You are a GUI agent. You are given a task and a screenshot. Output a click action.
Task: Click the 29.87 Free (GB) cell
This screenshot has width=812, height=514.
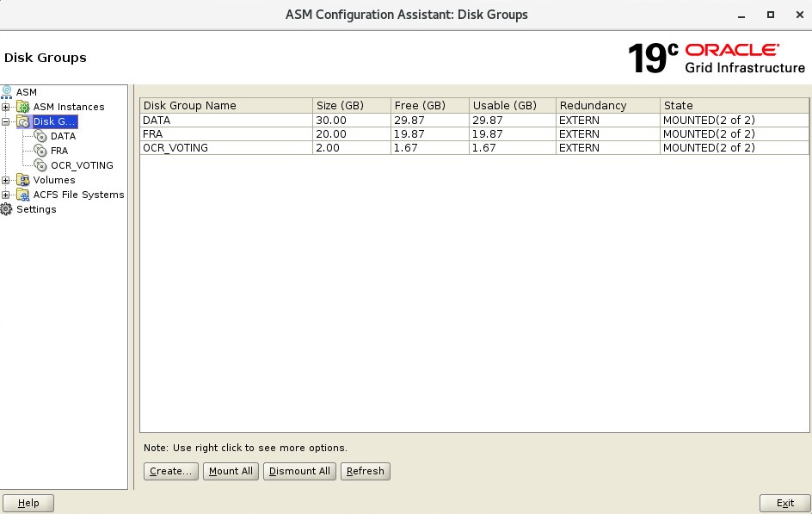430,121
